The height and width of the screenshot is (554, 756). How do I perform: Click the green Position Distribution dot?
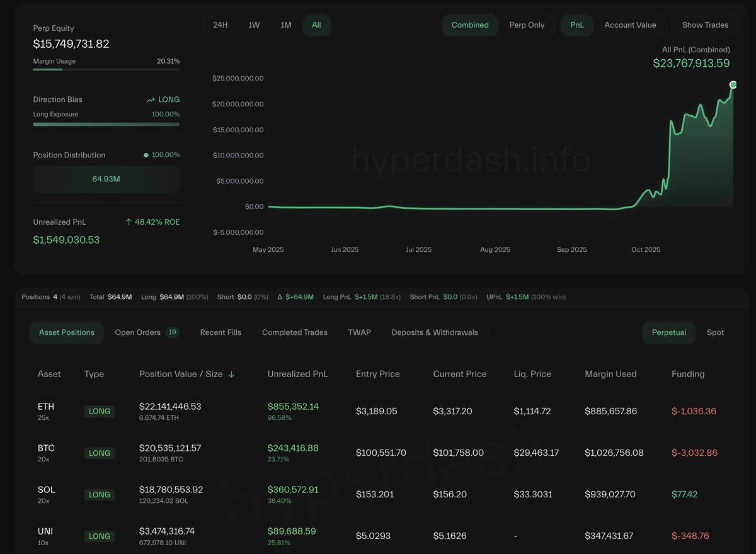coord(146,155)
